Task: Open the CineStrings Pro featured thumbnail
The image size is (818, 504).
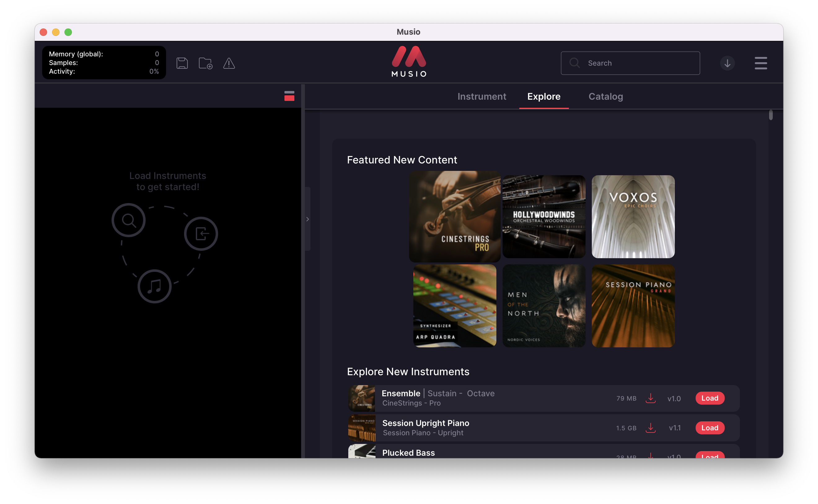Action: [x=454, y=216]
